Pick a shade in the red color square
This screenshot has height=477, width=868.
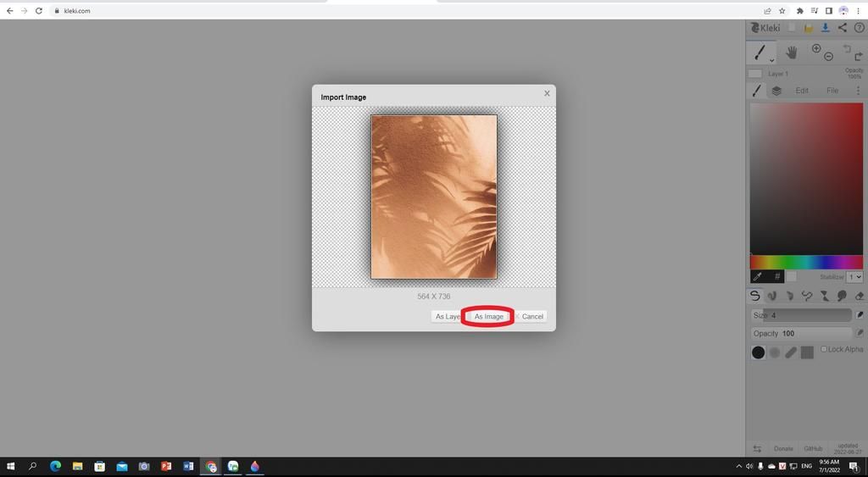pyautogui.click(x=806, y=178)
